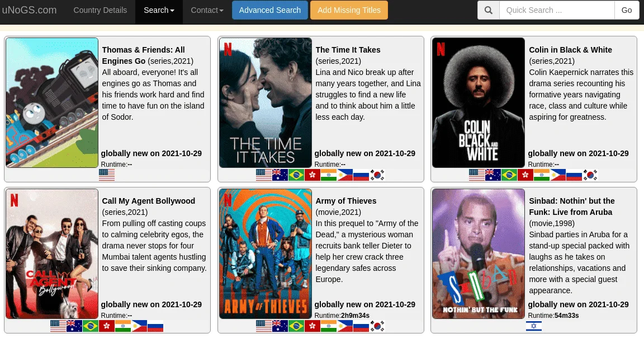Click the globally new date under Thomas & Friends
This screenshot has width=644, height=338.
(x=151, y=153)
